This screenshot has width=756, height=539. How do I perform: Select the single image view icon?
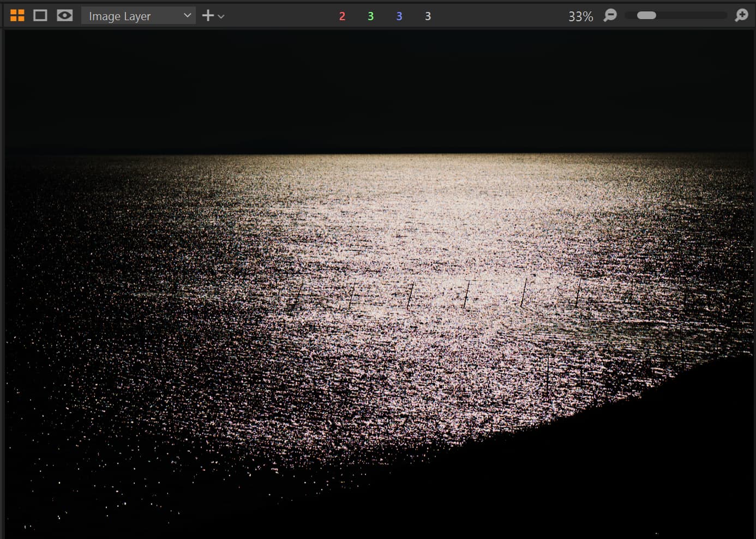tap(40, 16)
